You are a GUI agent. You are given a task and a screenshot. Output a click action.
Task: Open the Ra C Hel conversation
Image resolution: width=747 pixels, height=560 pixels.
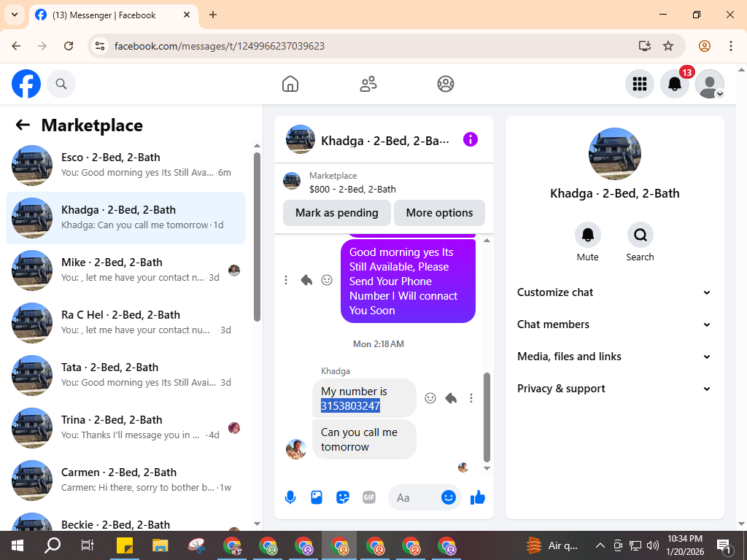125,323
